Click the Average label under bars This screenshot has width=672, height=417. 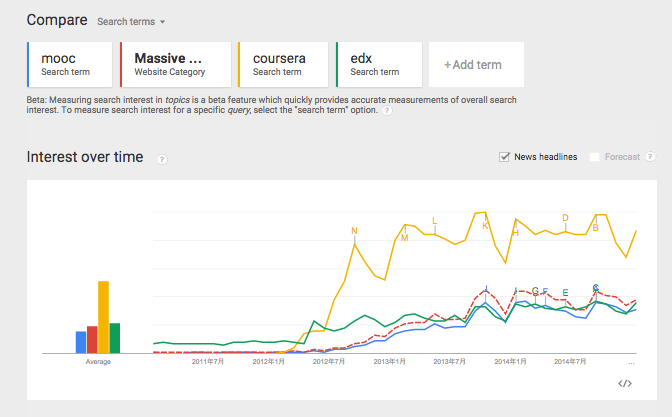98,362
